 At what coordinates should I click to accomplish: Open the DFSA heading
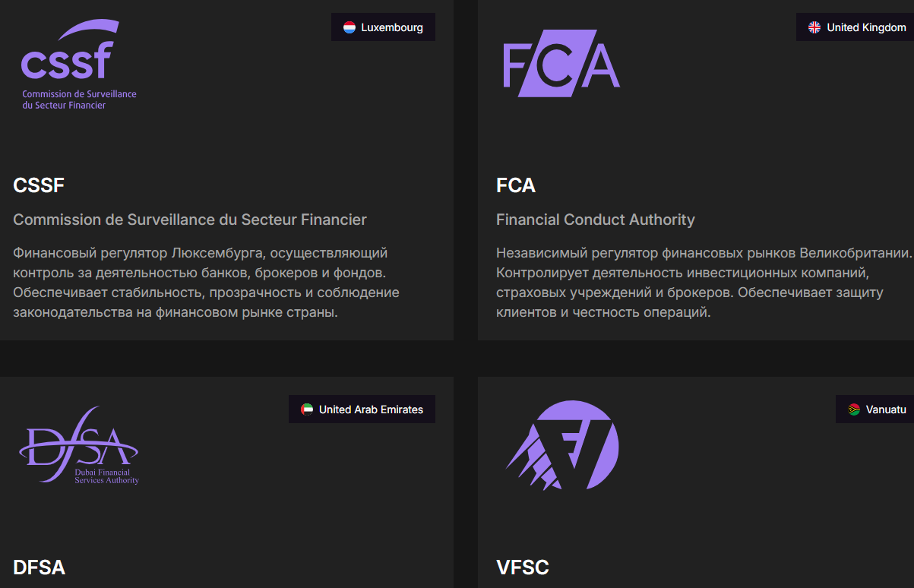point(40,567)
